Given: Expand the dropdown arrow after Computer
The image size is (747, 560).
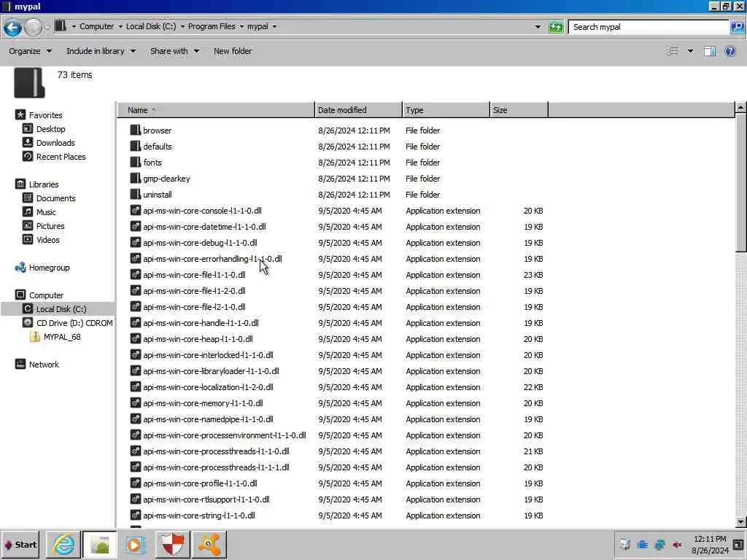Looking at the screenshot, I should [x=120, y=27].
